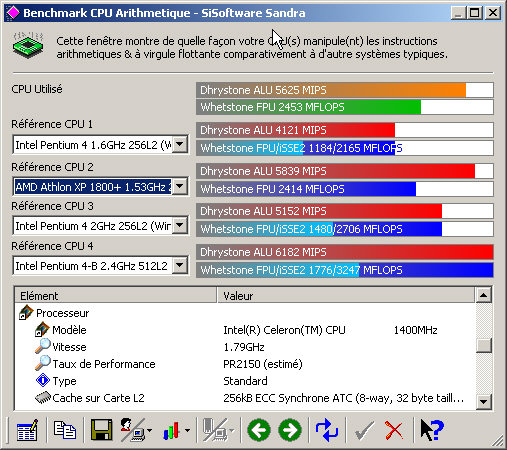The height and width of the screenshot is (450, 507).
Task: Click the list scrollbar down arrow
Action: [x=483, y=401]
